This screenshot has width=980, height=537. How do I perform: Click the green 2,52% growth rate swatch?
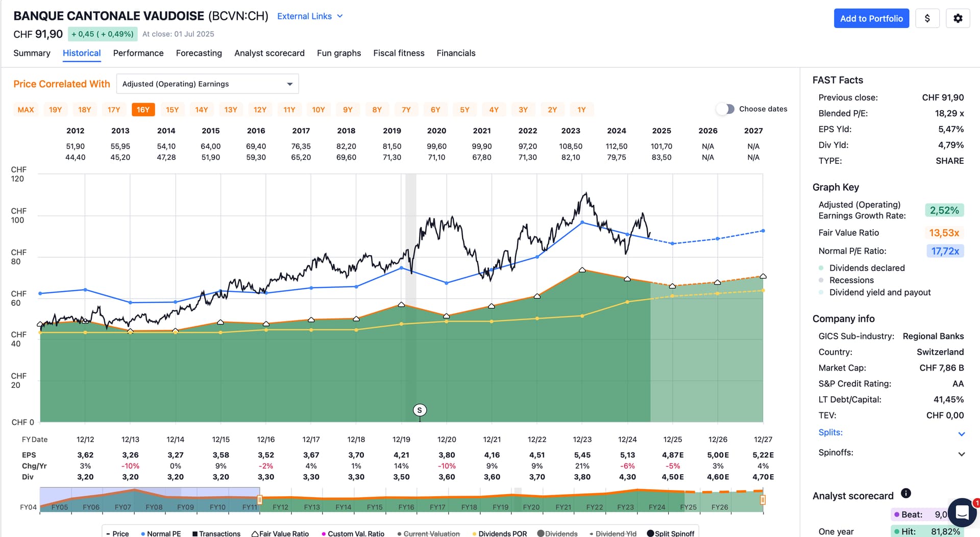click(x=944, y=210)
